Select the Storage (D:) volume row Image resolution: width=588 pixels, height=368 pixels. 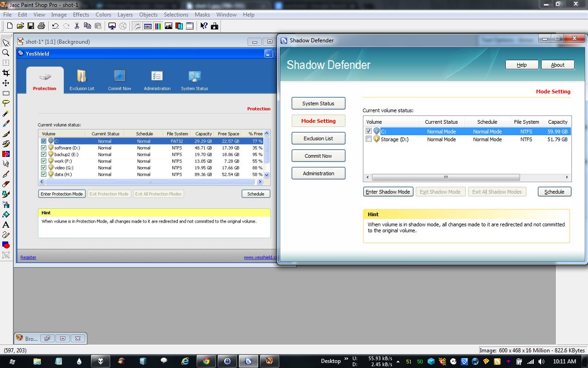click(467, 139)
